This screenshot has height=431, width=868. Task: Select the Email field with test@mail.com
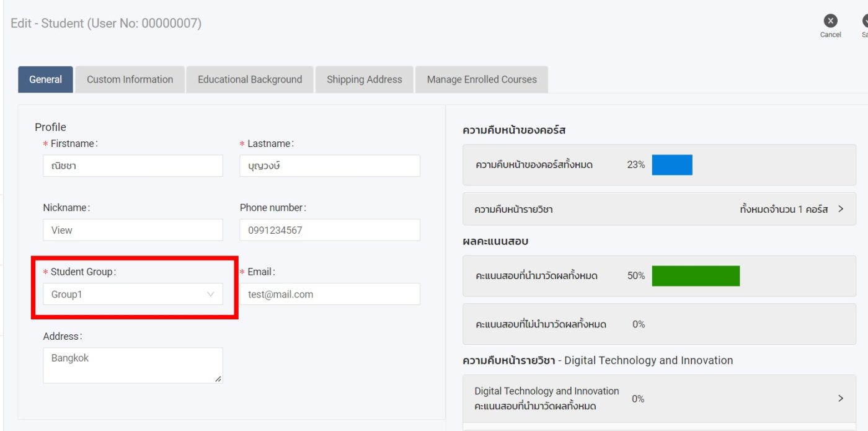coord(329,295)
